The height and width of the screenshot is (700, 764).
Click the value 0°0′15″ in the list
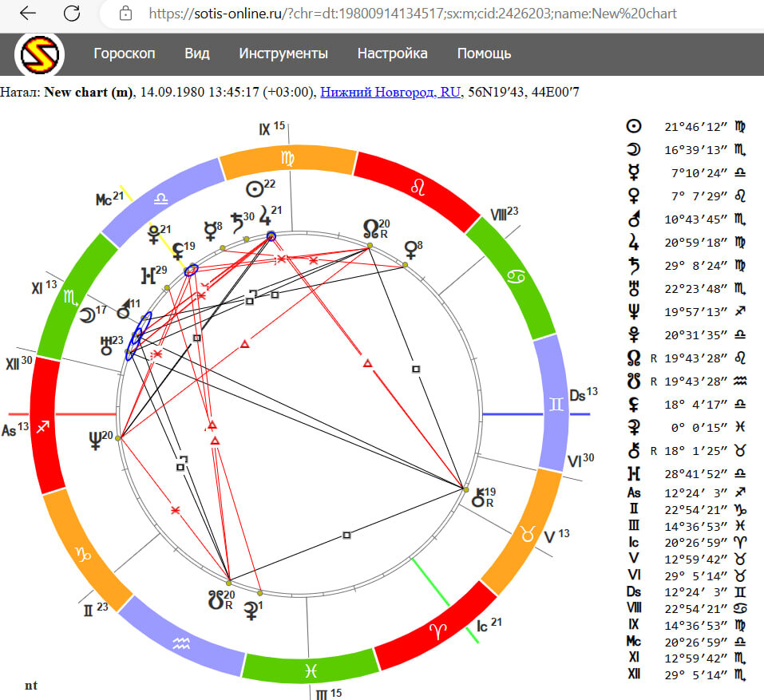(699, 428)
